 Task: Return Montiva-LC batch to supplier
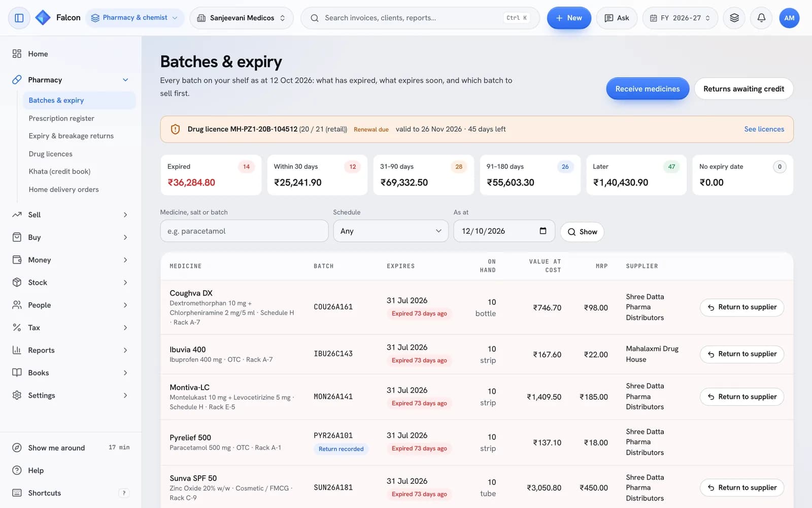pyautogui.click(x=742, y=397)
